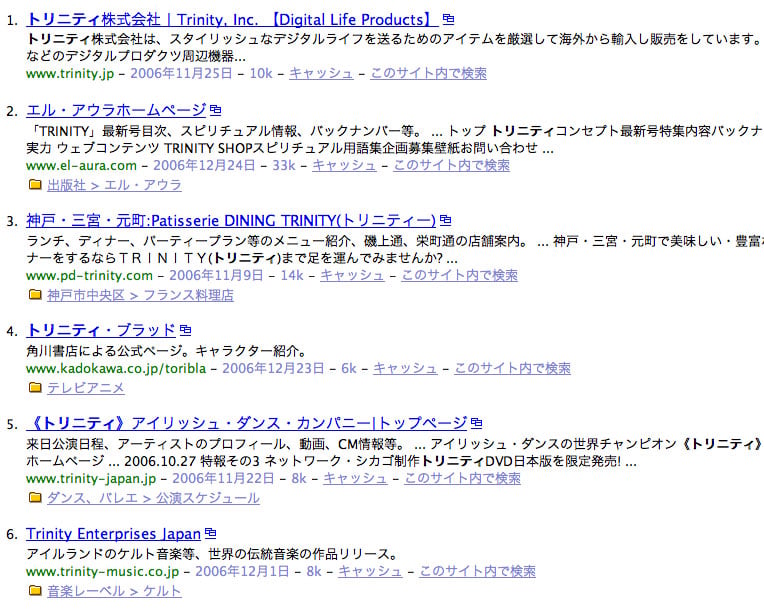Viewport: 764px width, 609px height.
Task: View キャッシュ for www.kadokawa.co.jp/toribla
Action: click(x=405, y=368)
